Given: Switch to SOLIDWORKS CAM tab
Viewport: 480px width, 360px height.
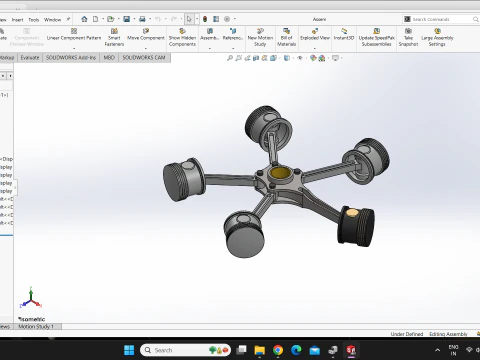Looking at the screenshot, I should pos(144,58).
